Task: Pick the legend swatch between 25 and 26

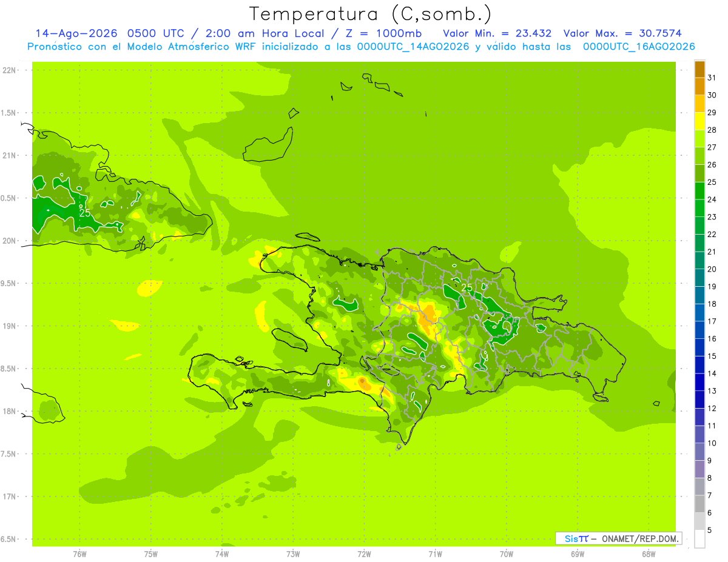Action: coord(699,173)
